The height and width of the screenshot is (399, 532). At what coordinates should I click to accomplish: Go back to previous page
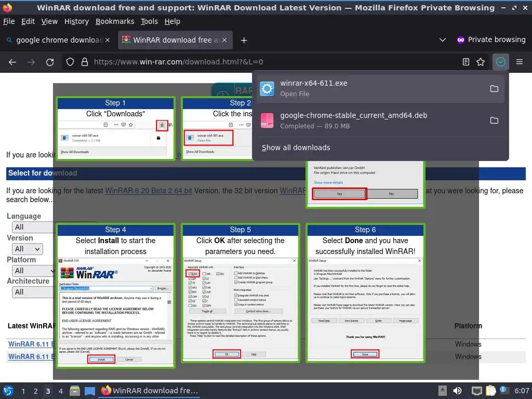(12, 62)
